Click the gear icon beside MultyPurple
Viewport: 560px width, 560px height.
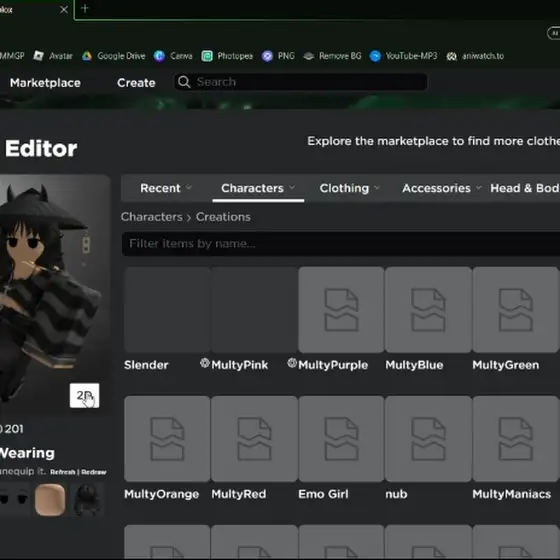click(292, 363)
